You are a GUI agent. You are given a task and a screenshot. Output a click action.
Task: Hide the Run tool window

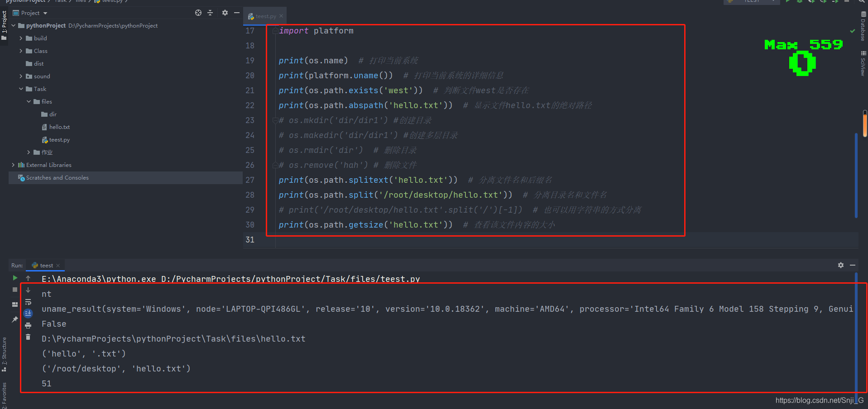[853, 265]
